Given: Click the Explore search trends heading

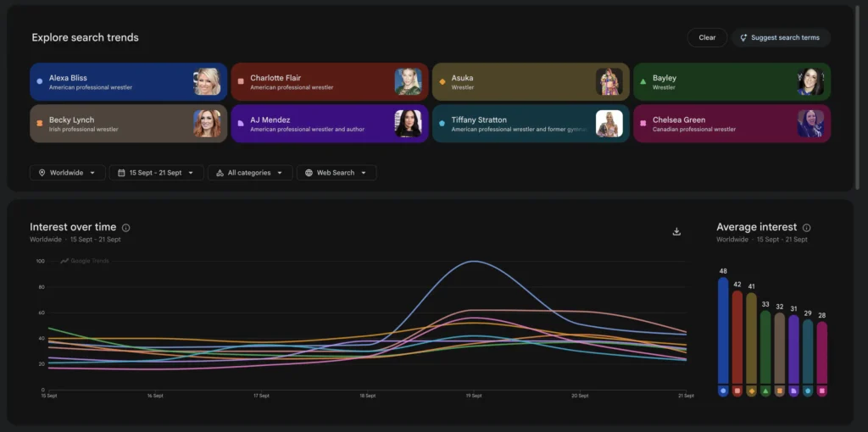Looking at the screenshot, I should tap(86, 37).
